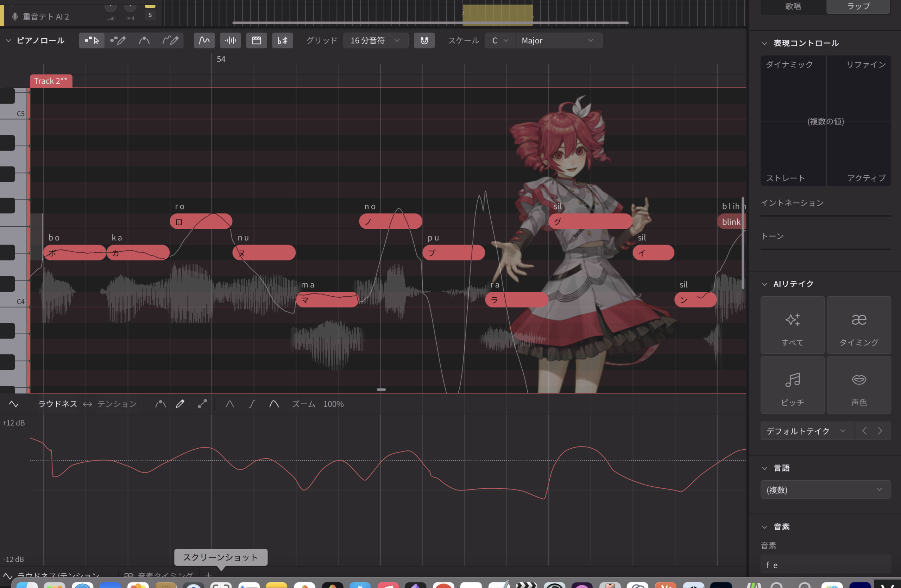Open the grid 16分音符 dropdown
Viewport: 901px width, 588px height.
point(376,40)
